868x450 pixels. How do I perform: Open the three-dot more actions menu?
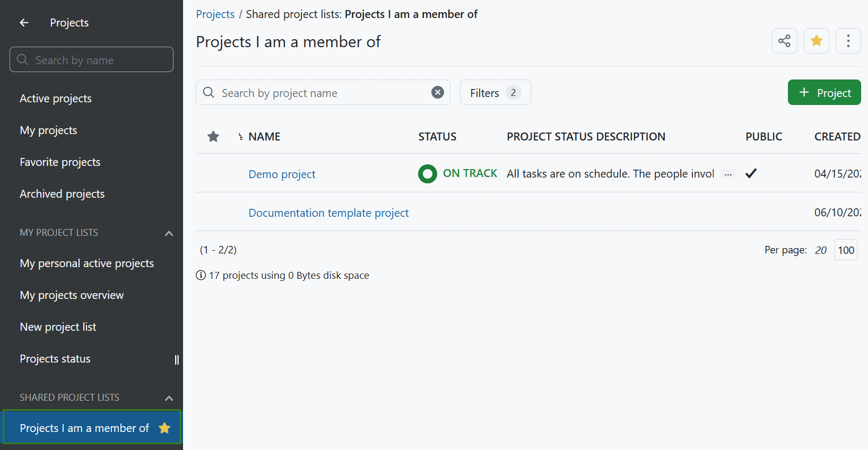tap(848, 41)
